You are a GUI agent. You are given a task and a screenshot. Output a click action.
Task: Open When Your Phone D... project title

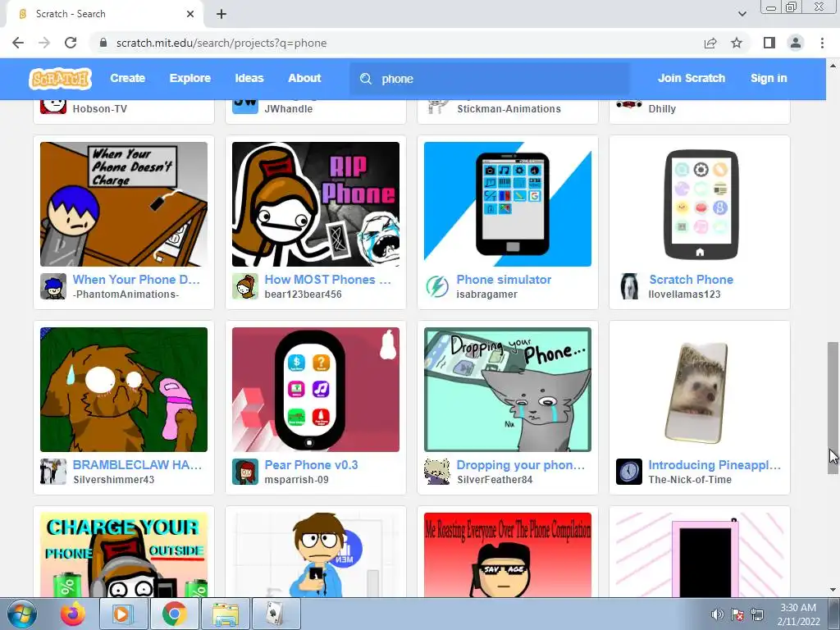136,280
